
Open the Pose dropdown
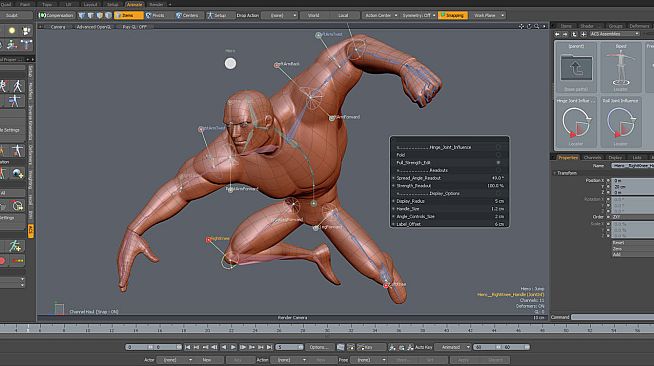click(x=368, y=360)
